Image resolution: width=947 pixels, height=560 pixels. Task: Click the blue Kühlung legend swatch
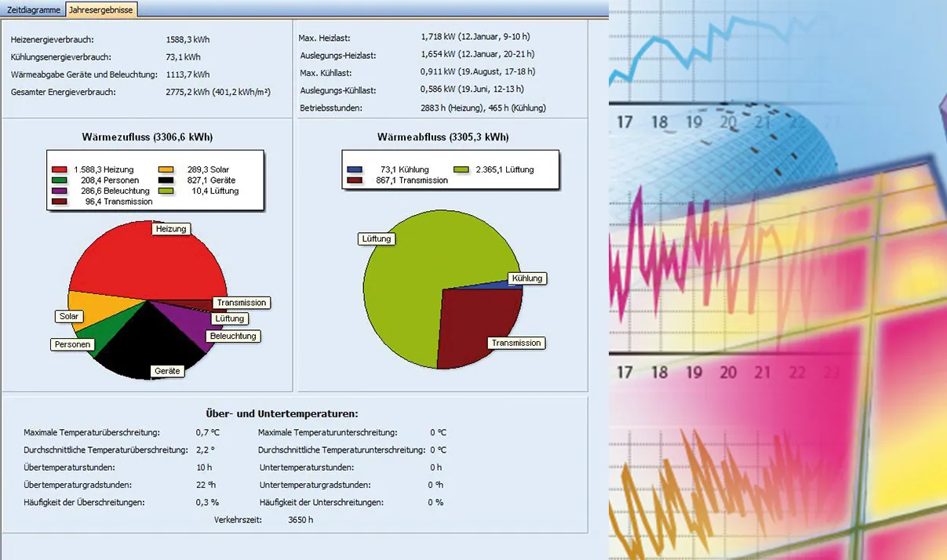[355, 169]
